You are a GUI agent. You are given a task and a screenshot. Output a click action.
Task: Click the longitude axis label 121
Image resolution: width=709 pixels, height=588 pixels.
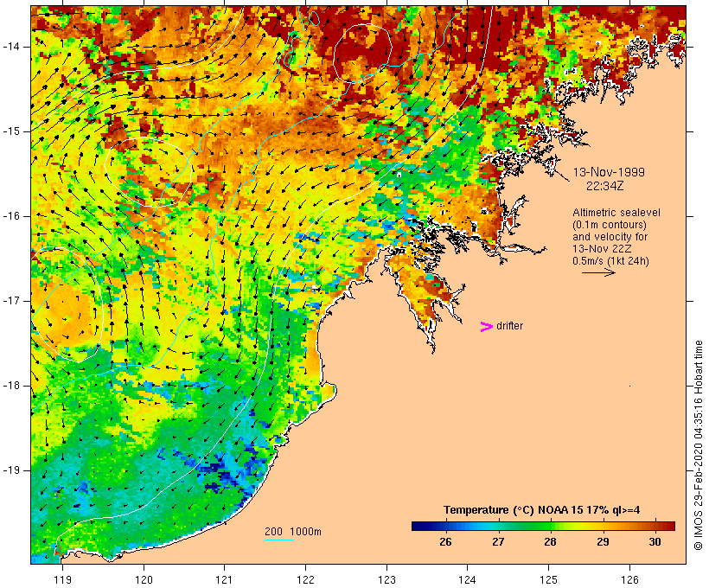coord(224,579)
